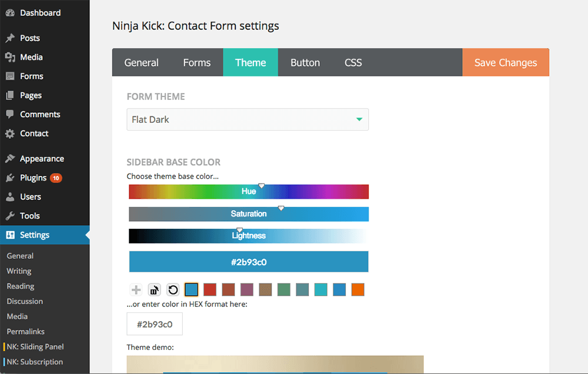Select the orange color swatch

(358, 289)
